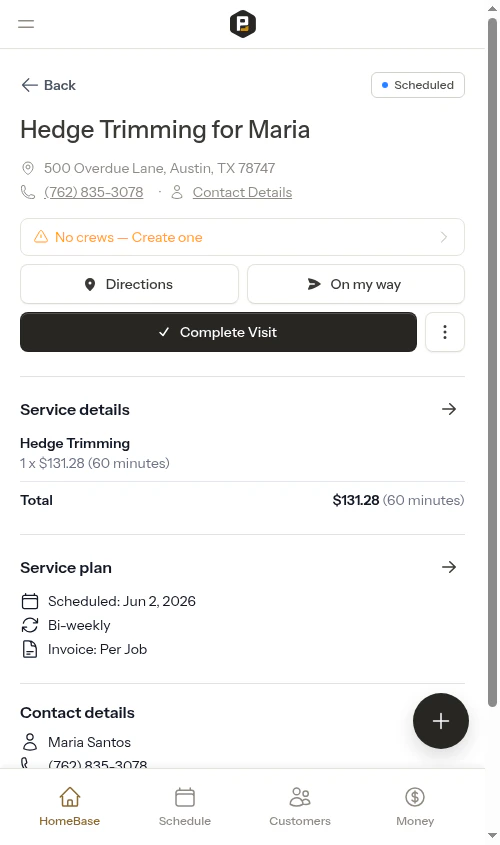Open the No crews — Create one chevron
Screen dimensions: 500x845
tap(443, 237)
